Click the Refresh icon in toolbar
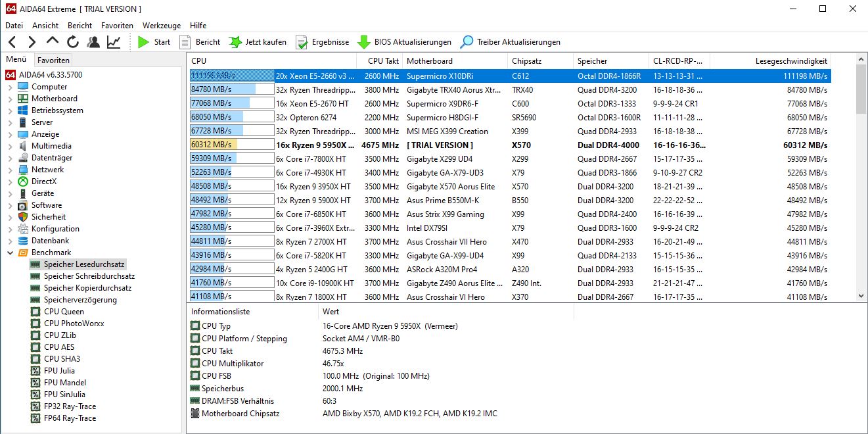Image resolution: width=868 pixels, height=434 pixels. pyautogui.click(x=73, y=42)
